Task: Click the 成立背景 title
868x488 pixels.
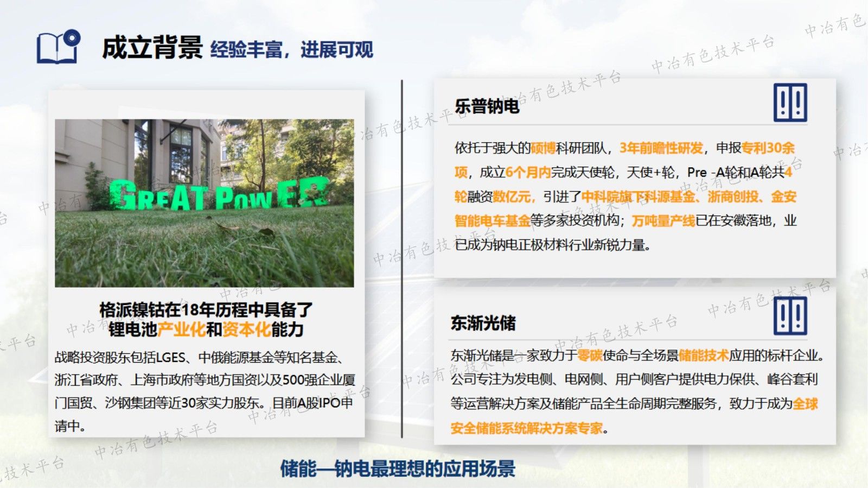Action: [152, 48]
